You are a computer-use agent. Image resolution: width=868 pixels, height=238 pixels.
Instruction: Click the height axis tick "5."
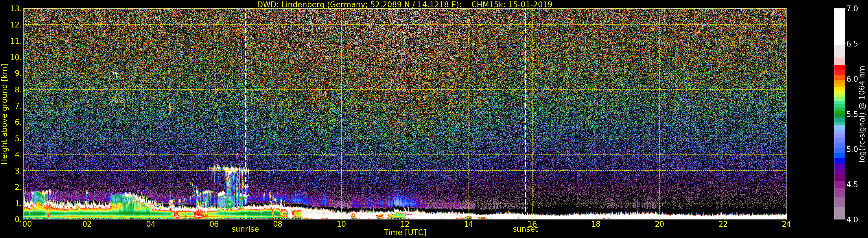pyautogui.click(x=18, y=138)
